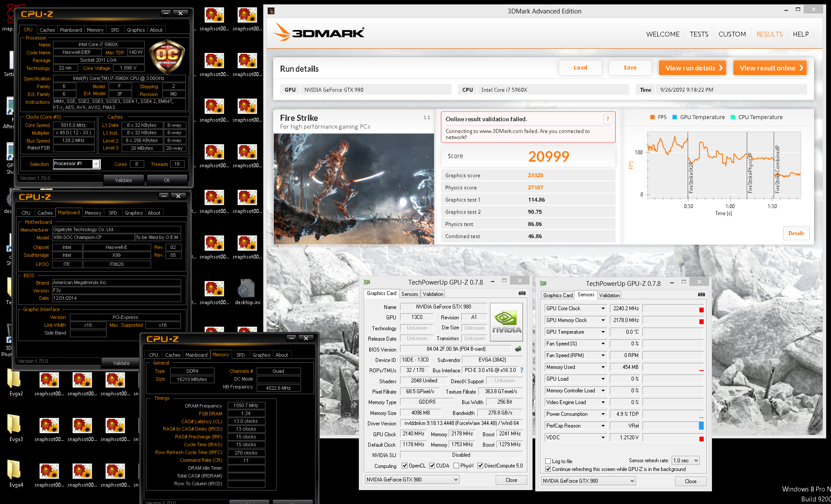This screenshot has width=831, height=504.
Task: Click the blue GPU Temperature legend swatch
Action: click(675, 117)
